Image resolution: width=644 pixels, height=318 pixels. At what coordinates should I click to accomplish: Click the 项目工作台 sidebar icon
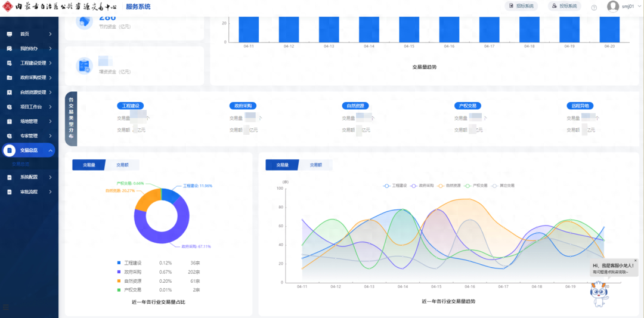10,107
